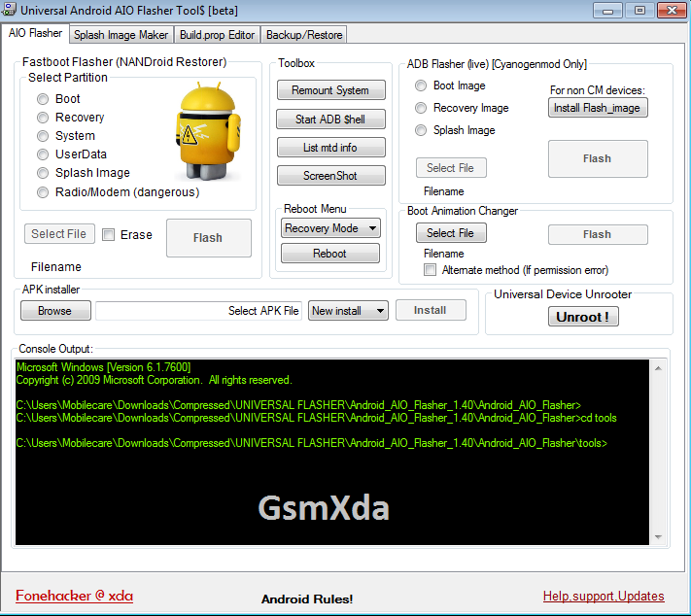Open the Backup/Restore tab

pyautogui.click(x=304, y=35)
